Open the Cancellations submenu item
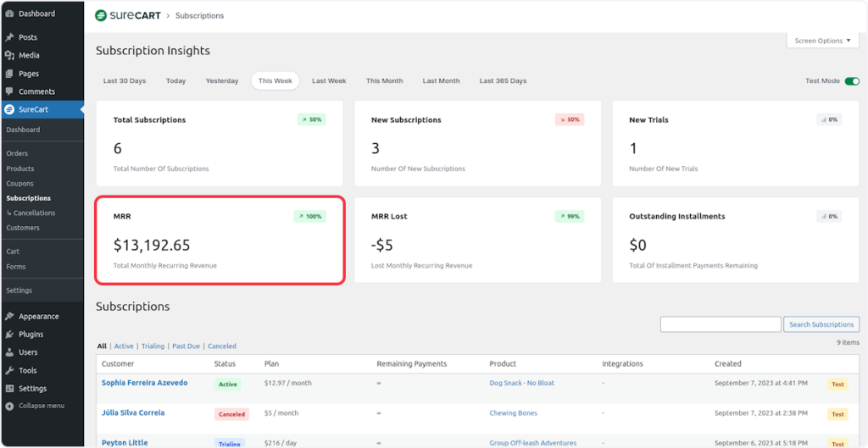 (x=34, y=213)
